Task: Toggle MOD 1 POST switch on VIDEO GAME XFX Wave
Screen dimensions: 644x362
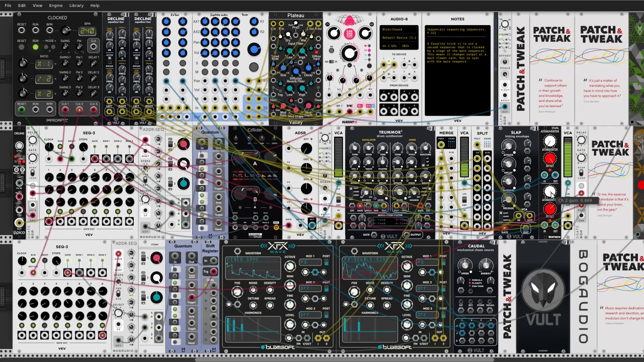Action: pyautogui.click(x=327, y=262)
